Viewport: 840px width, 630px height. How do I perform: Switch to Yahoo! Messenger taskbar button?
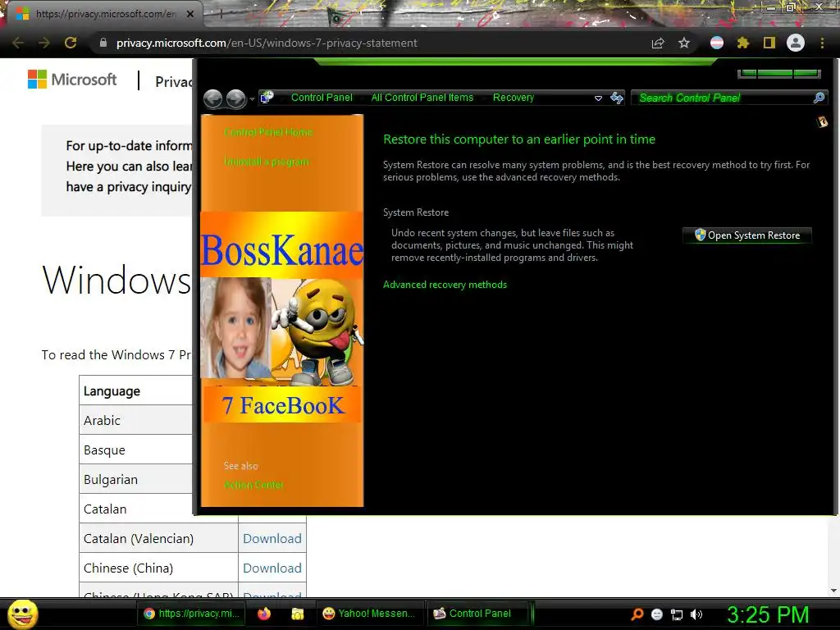[369, 614]
